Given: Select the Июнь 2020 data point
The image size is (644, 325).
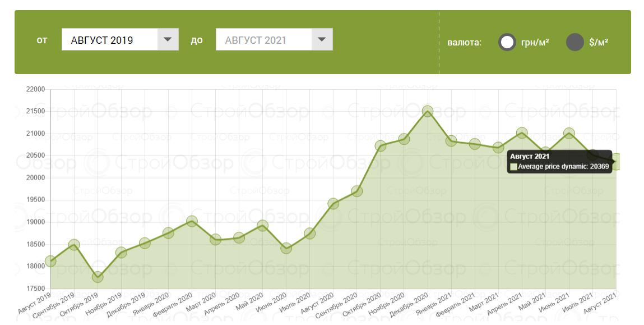Looking at the screenshot, I should point(286,248).
